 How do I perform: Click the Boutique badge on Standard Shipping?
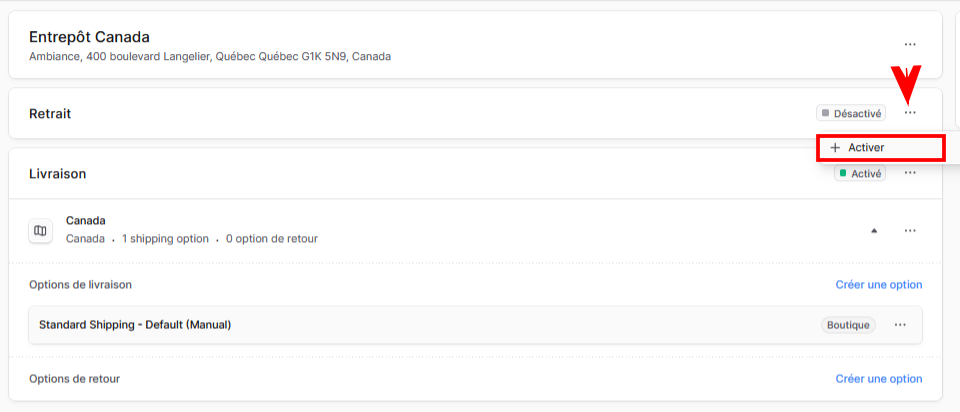[x=848, y=325]
